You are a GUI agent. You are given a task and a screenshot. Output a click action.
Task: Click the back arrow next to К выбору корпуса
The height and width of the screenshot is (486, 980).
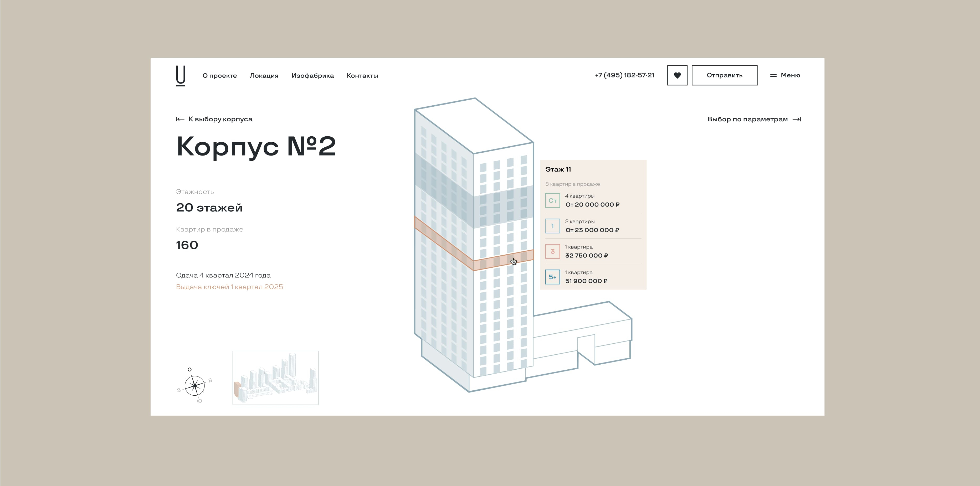coord(180,120)
